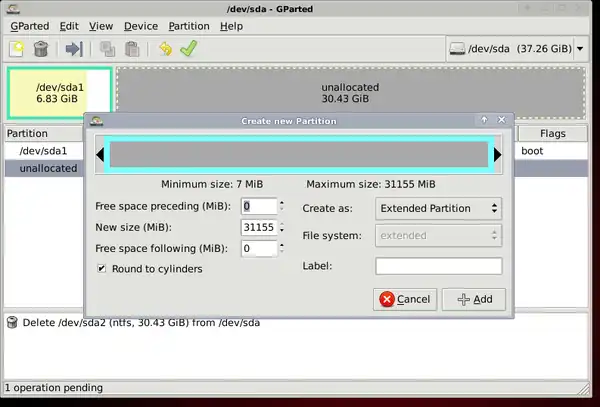Open the Partition menu

189,26
